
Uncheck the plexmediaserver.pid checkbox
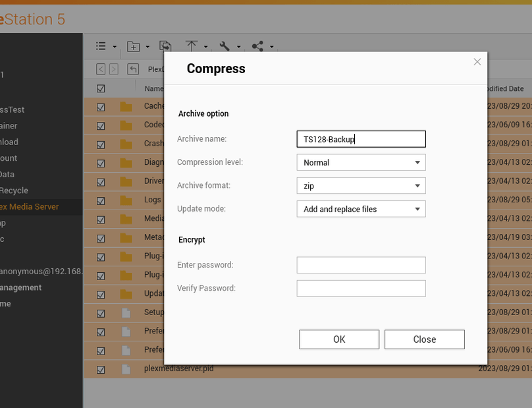pyautogui.click(x=101, y=370)
